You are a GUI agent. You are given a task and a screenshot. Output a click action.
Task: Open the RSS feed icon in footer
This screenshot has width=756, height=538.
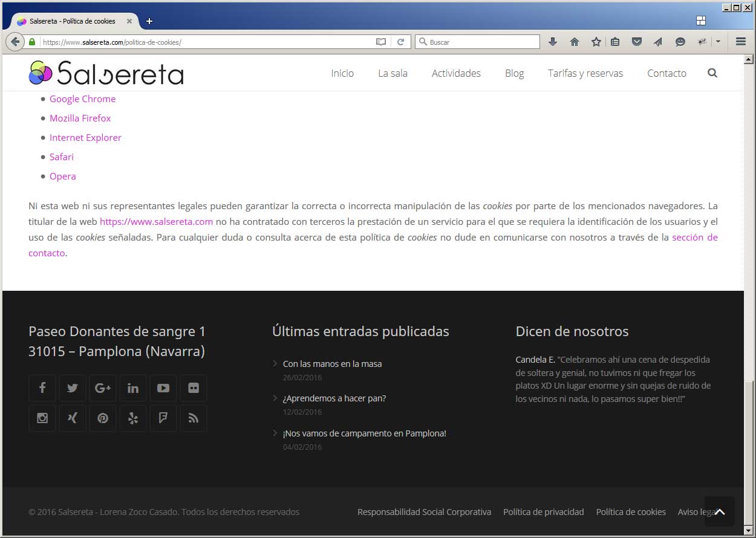[x=194, y=418]
